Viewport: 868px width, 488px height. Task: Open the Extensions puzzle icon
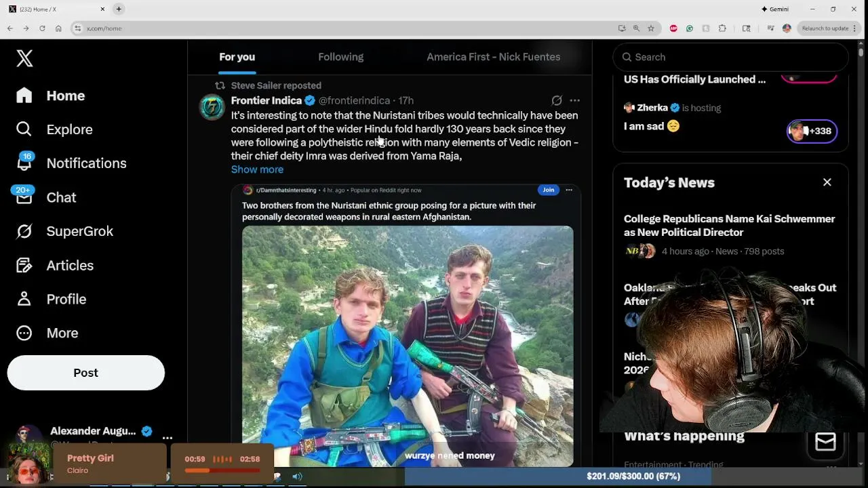tap(722, 28)
